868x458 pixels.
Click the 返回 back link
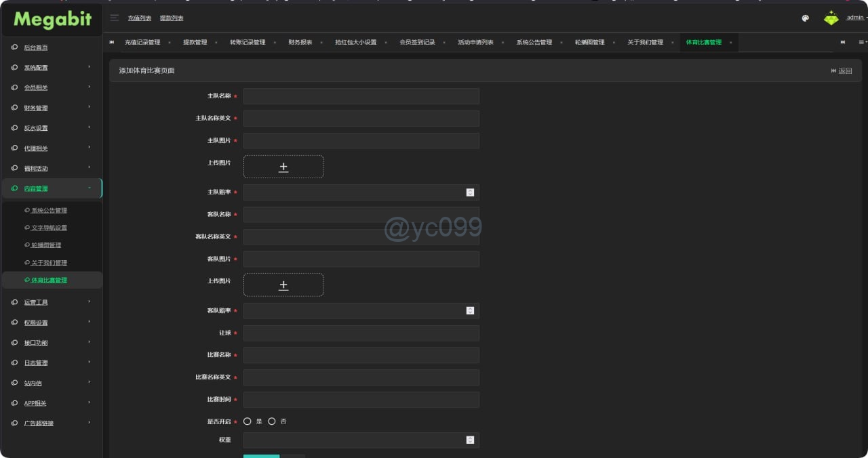click(x=841, y=70)
